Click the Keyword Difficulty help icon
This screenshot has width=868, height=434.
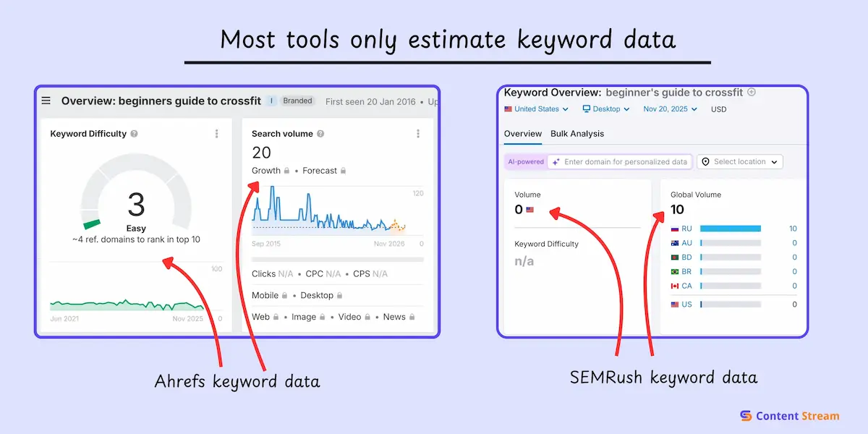[135, 134]
